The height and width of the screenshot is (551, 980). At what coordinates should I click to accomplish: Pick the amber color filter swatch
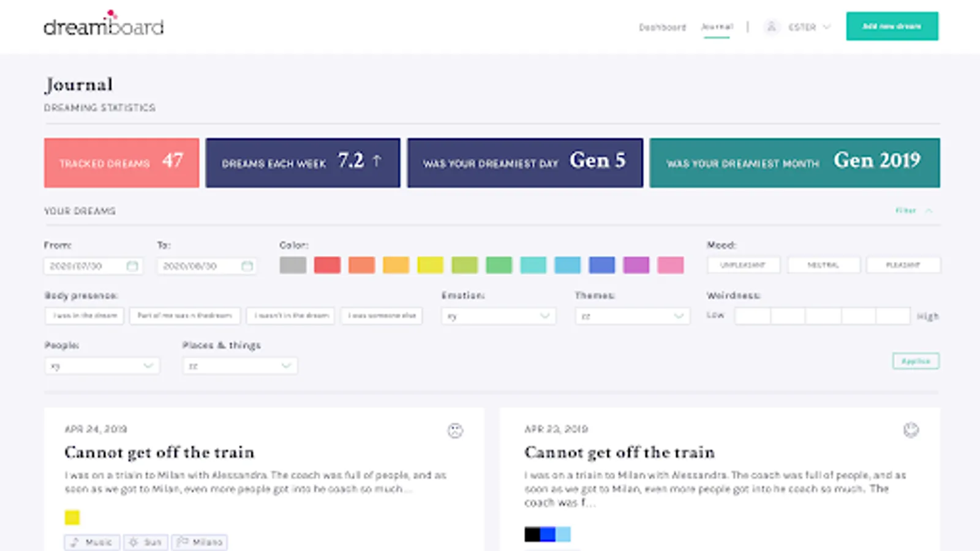(x=396, y=265)
